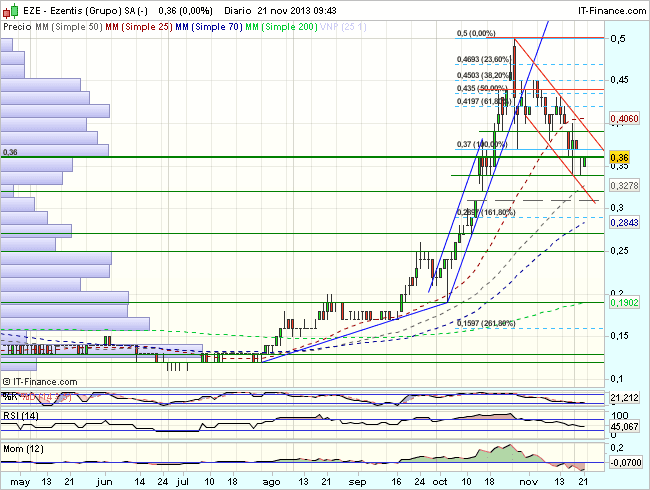Click the jun label on date axis
Screen dimensions: 650x490
[x=104, y=482]
